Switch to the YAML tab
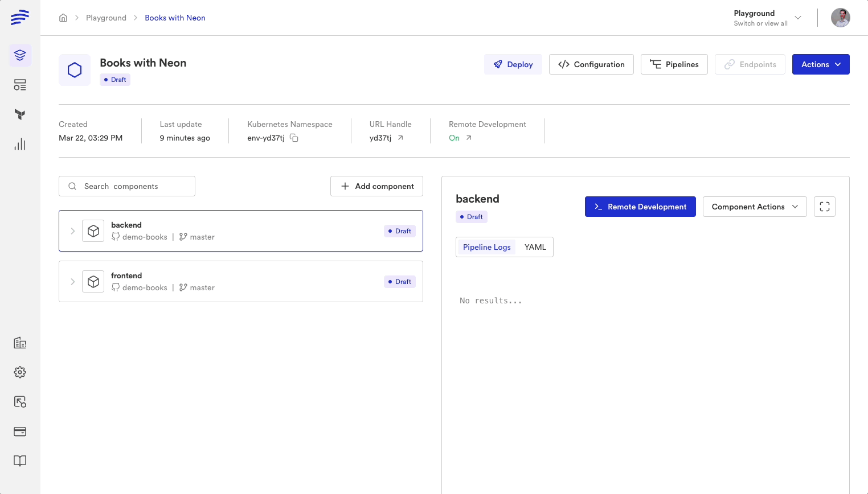 535,247
